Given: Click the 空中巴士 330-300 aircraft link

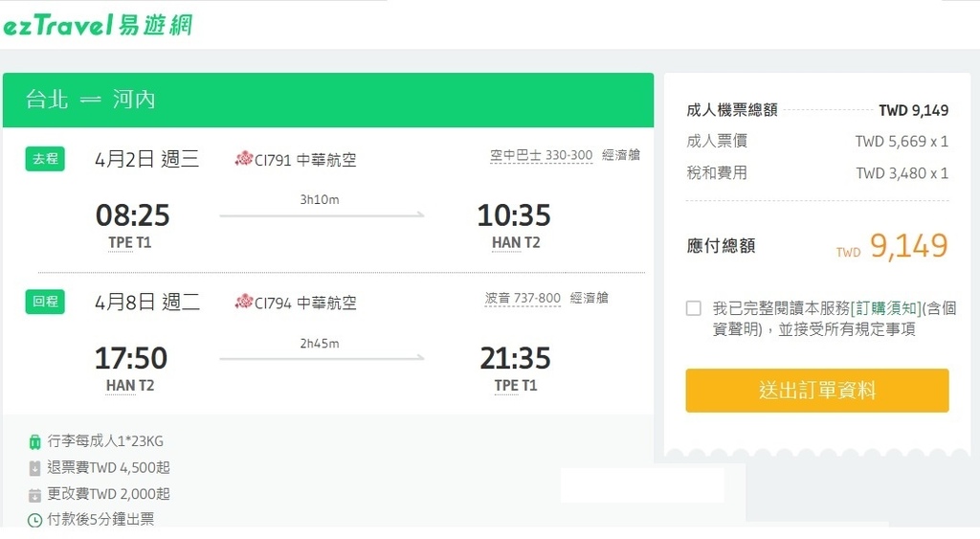Looking at the screenshot, I should [542, 155].
